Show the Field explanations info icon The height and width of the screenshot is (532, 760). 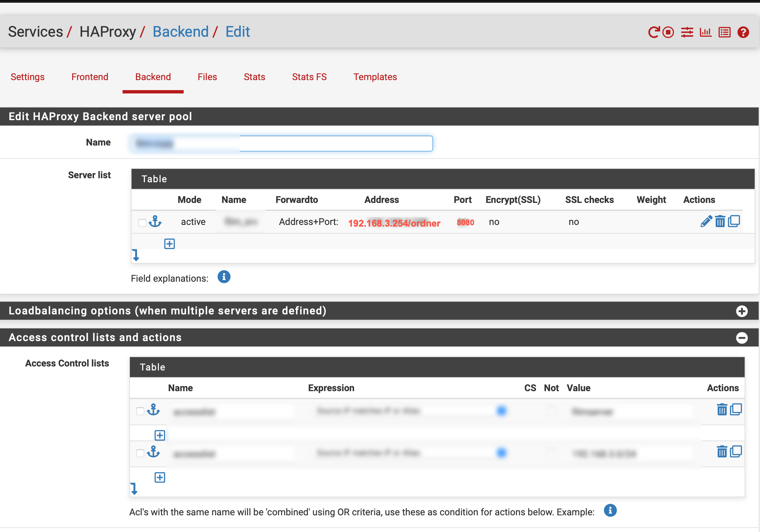224,277
